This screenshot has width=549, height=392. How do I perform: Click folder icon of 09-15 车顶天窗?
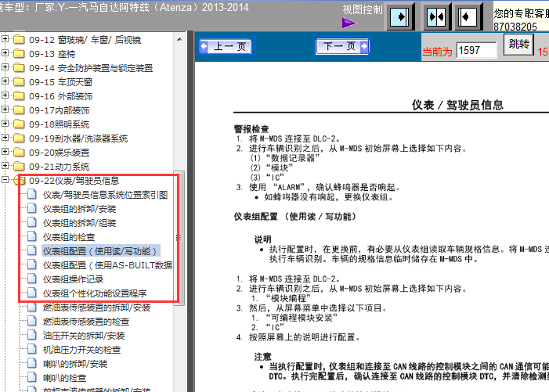[x=19, y=82]
